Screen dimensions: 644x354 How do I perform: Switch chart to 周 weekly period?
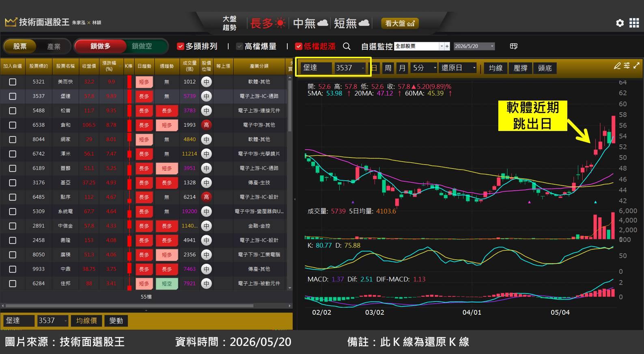tap(388, 68)
